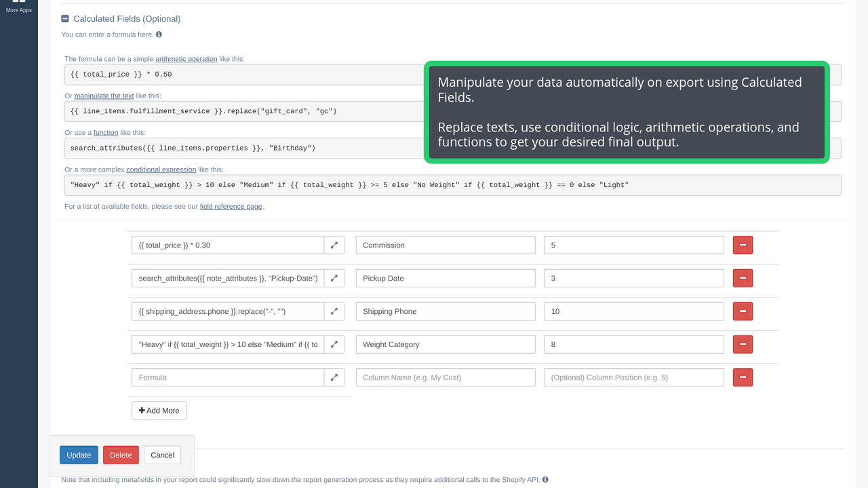Expand the Commission formula into fullscreen editor
The height and width of the screenshot is (488, 868).
click(x=334, y=245)
